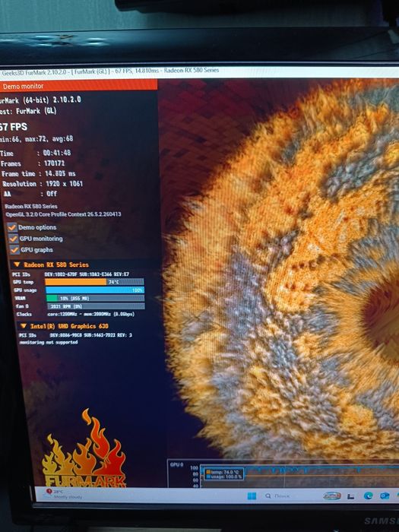Click the GPU temp 74°C bar
This screenshot has width=399, height=532.
[x=94, y=282]
